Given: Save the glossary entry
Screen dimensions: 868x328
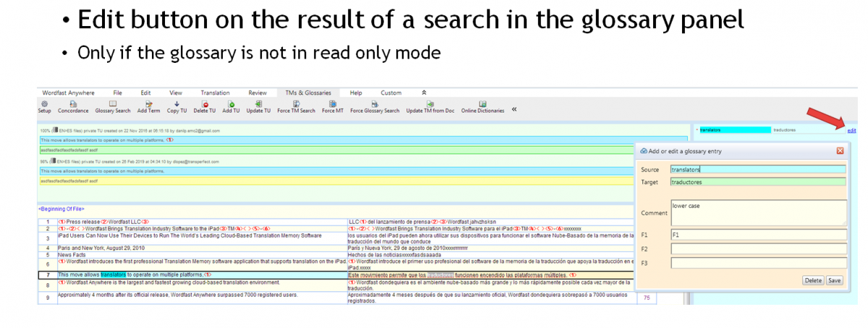Looking at the screenshot, I should point(834,280).
